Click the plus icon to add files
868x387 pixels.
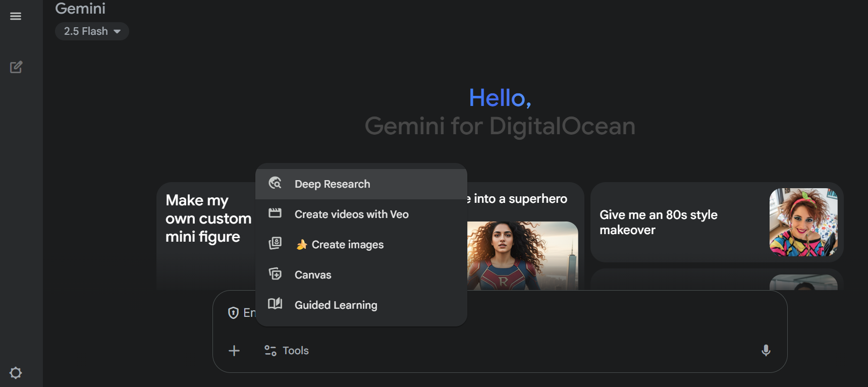tap(234, 351)
